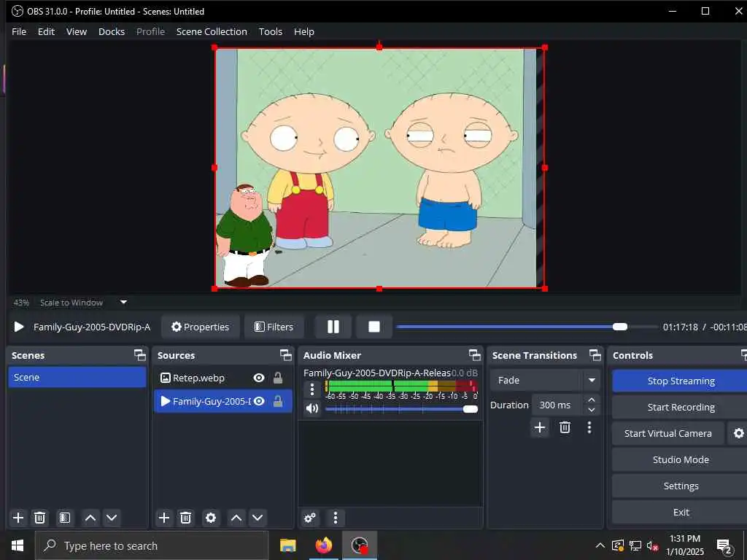Pause the media source playback
747x560 pixels.
point(333,327)
